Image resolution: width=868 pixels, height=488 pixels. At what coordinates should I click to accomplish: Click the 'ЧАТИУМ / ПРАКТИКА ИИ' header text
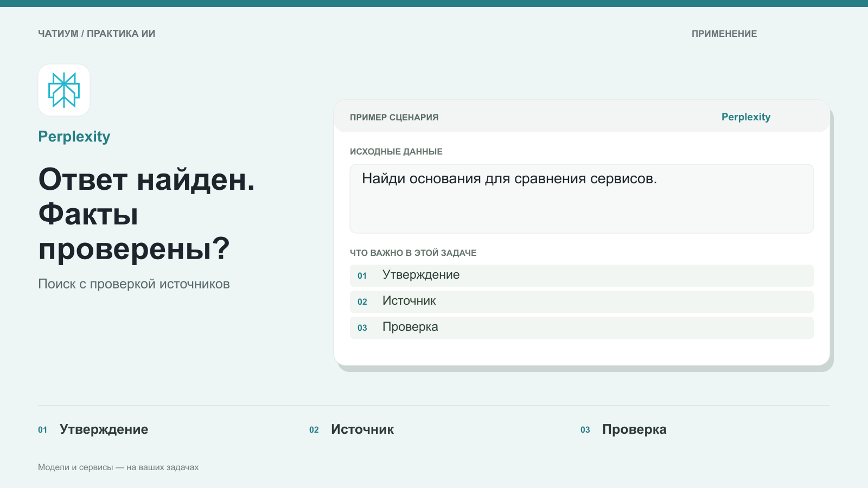click(x=97, y=34)
